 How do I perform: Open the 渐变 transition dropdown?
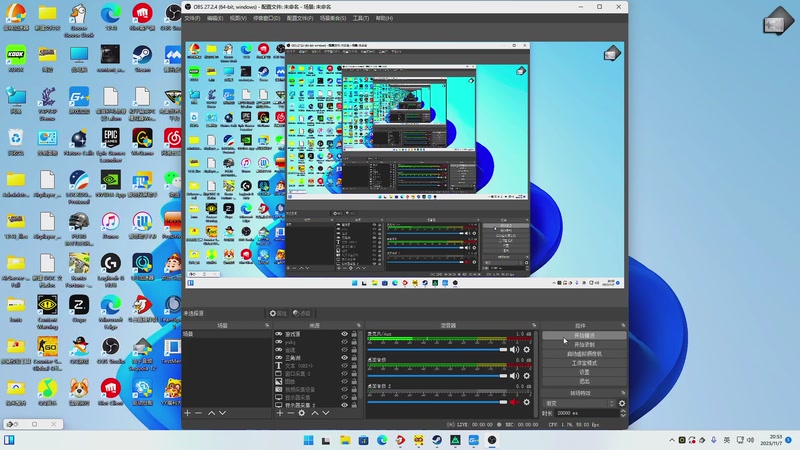[580, 403]
